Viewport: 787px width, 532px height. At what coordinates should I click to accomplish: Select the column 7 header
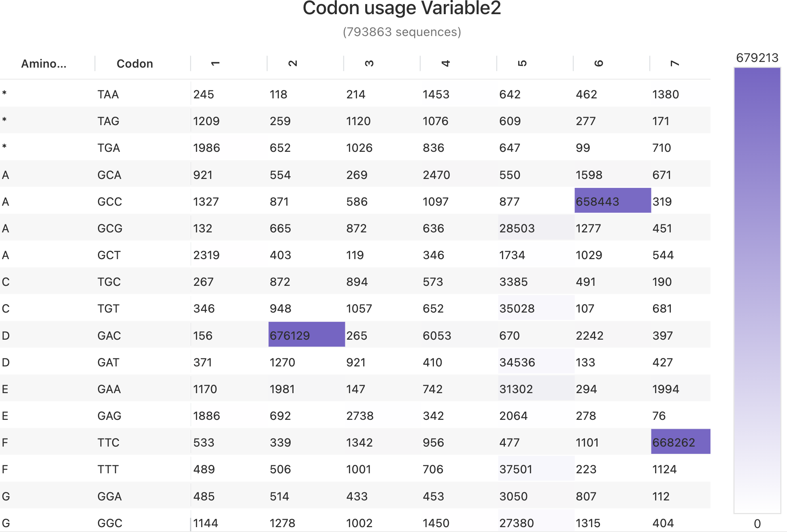tap(675, 64)
